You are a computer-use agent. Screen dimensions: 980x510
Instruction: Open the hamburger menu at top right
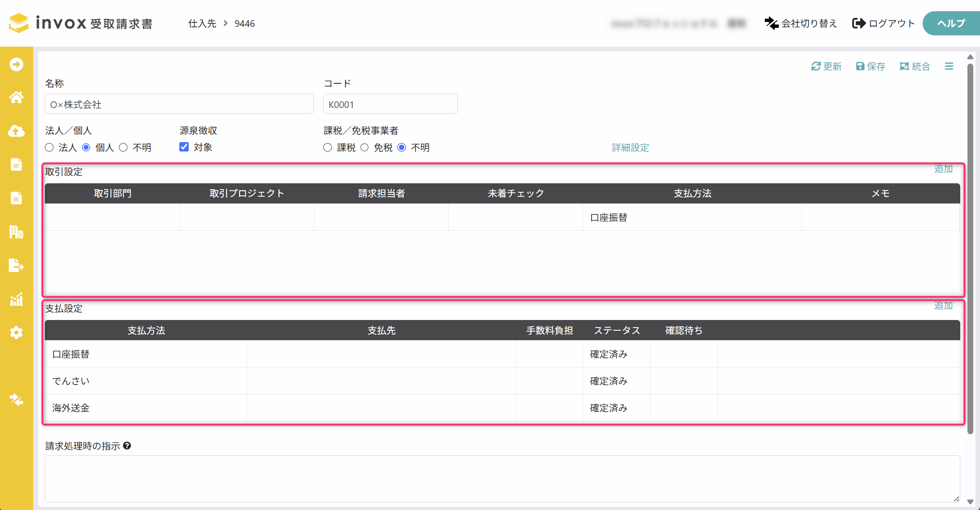[949, 66]
